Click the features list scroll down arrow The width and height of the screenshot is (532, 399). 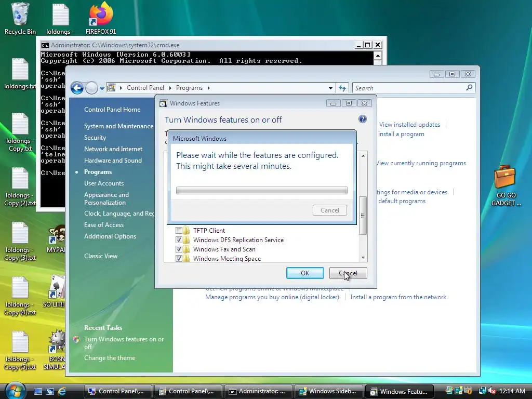point(363,258)
